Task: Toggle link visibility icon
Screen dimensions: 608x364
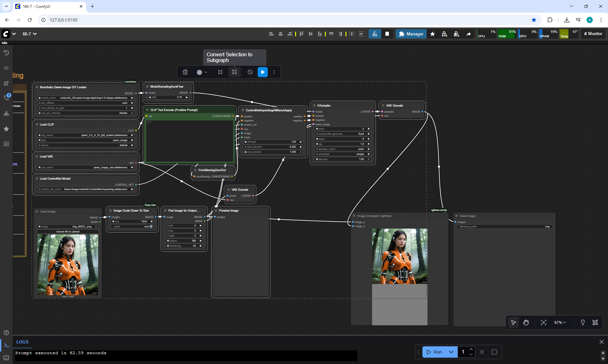Action: tap(595, 322)
